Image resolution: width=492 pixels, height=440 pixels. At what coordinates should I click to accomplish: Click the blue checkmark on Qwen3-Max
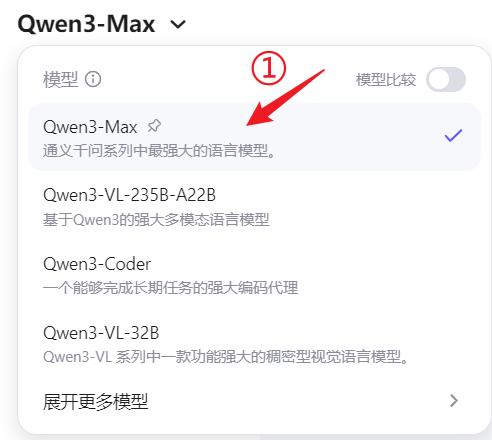[x=453, y=135]
